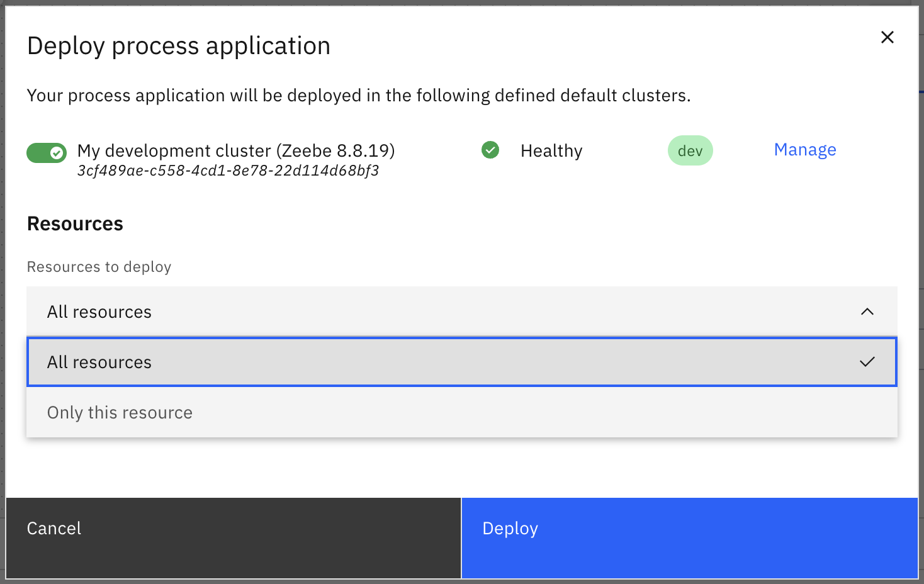Choose Only this resource option
This screenshot has height=584, width=924.
120,412
